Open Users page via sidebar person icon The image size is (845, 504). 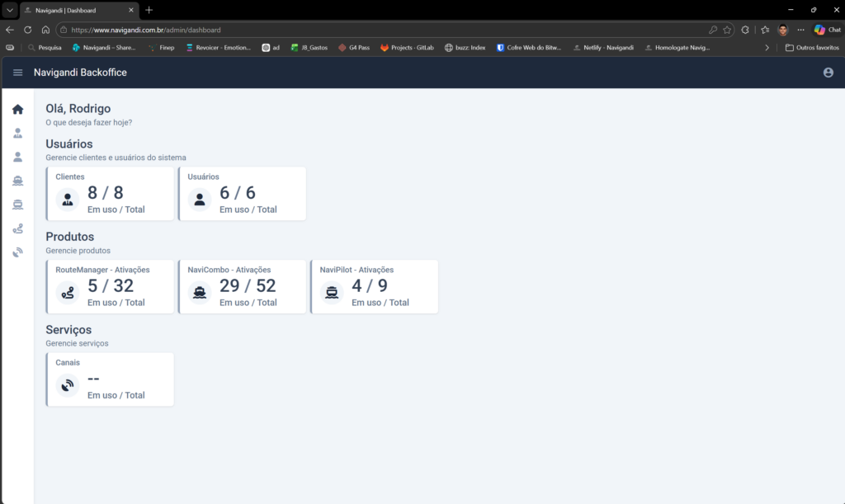point(18,157)
